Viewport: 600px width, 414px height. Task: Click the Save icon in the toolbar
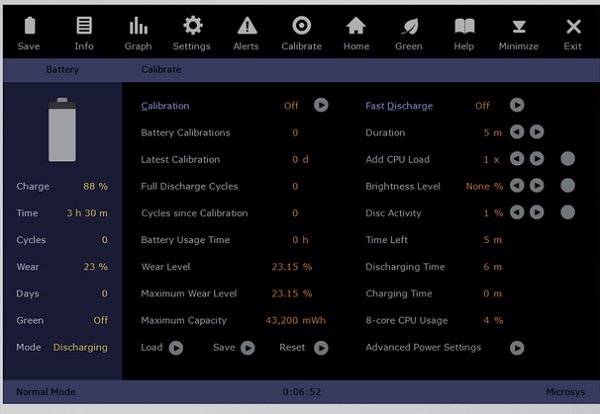pos(29,27)
